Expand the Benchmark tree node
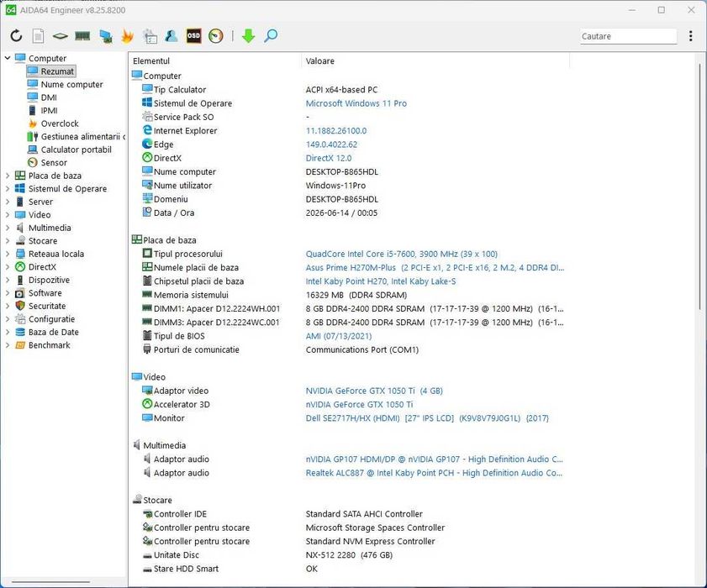This screenshot has height=588, width=707. [x=8, y=345]
